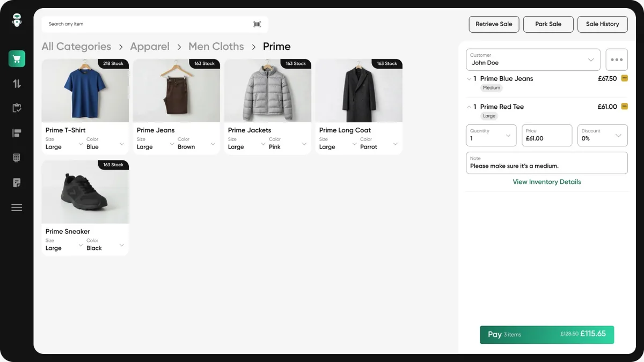Image resolution: width=644 pixels, height=362 pixels.
Task: Click the £67.50 price of Blue Jeans
Action: [x=607, y=79]
